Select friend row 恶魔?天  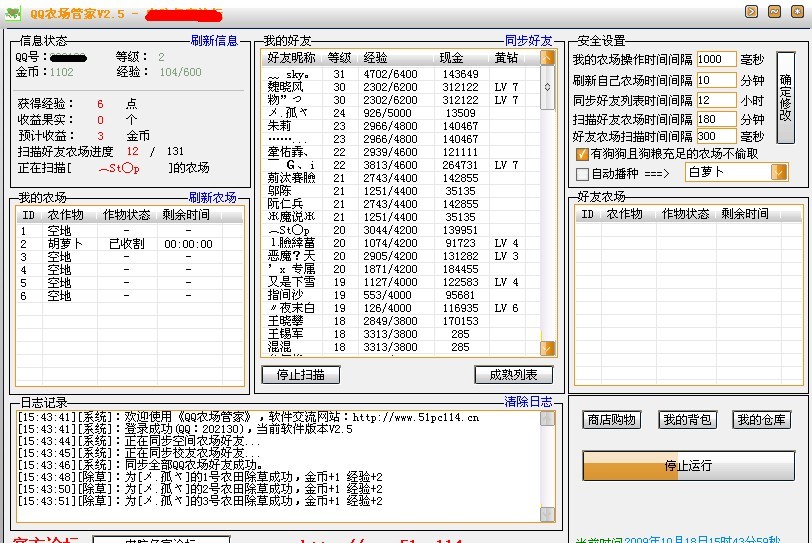pos(401,256)
